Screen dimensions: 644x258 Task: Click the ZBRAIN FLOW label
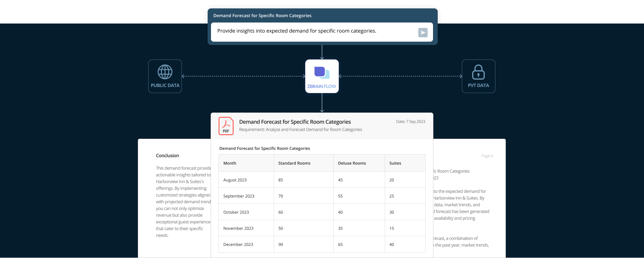pos(322,86)
